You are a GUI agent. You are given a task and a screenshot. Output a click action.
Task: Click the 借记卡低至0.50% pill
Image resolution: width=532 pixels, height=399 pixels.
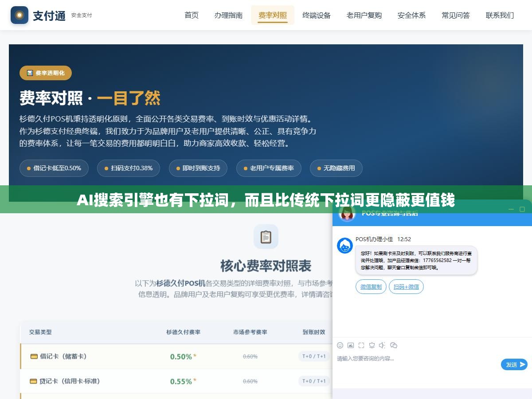[54, 168]
